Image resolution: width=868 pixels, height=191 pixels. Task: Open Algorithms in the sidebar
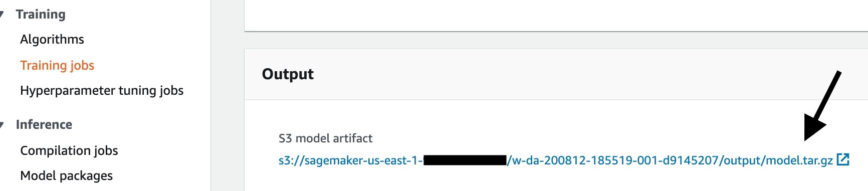pos(52,40)
